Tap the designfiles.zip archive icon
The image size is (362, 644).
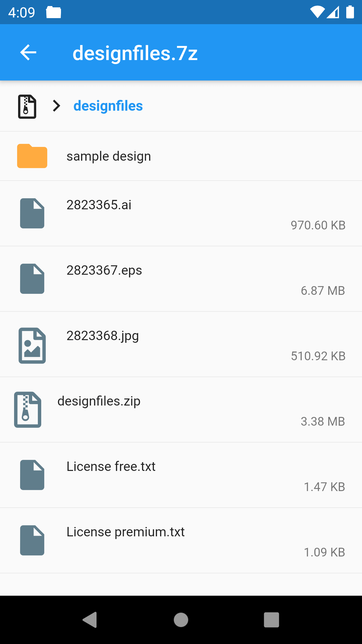(28, 410)
